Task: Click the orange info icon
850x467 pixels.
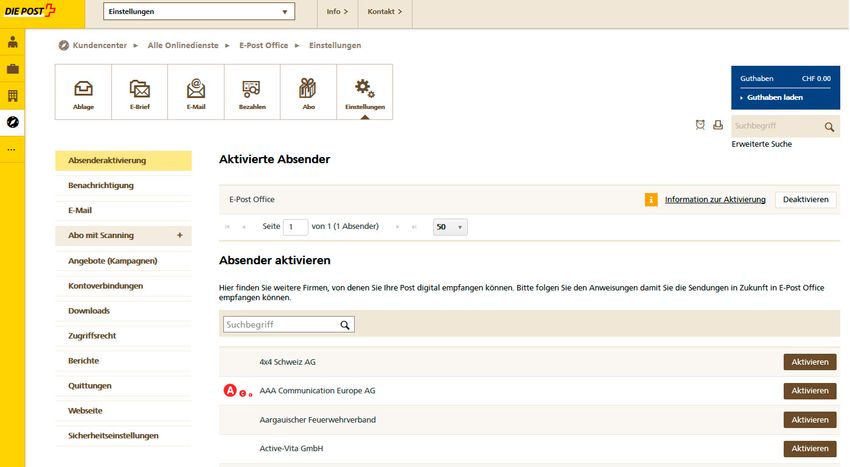Action: (x=651, y=200)
